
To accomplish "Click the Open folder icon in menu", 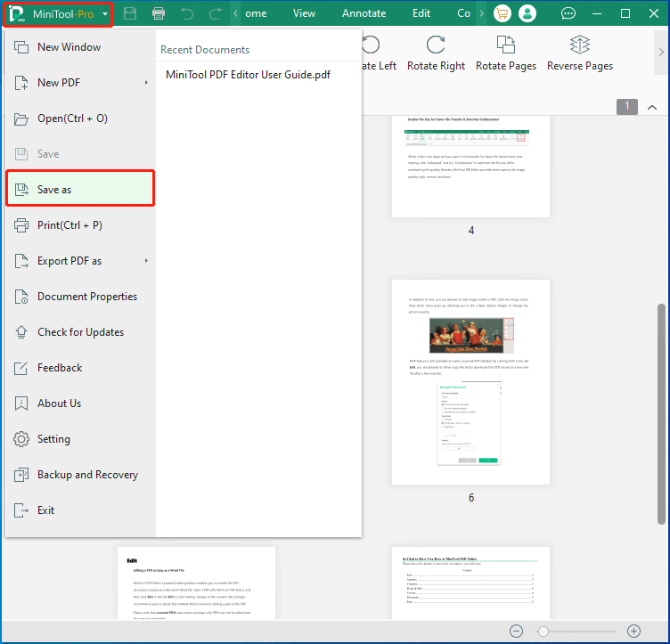I will [21, 118].
